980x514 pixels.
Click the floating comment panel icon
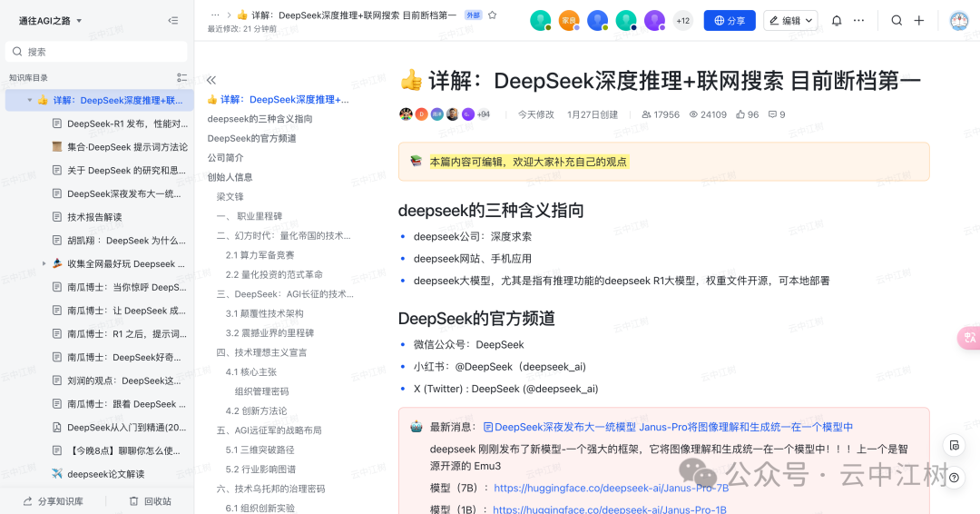point(954,445)
